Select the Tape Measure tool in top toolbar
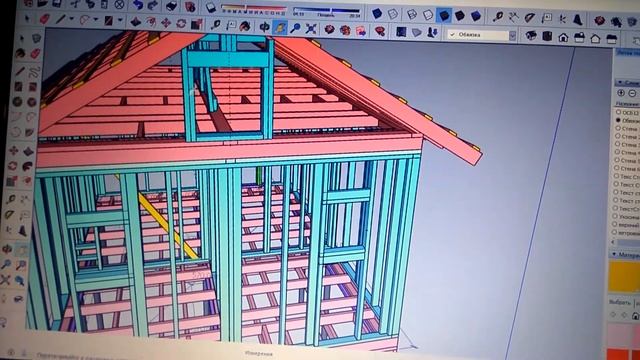640x360 pixels. 216,25
